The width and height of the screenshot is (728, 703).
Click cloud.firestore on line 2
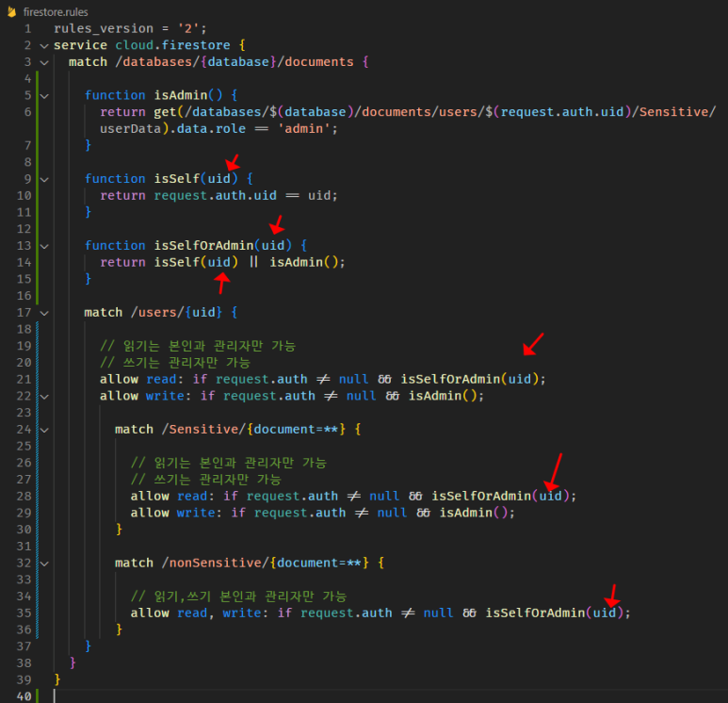tap(172, 45)
